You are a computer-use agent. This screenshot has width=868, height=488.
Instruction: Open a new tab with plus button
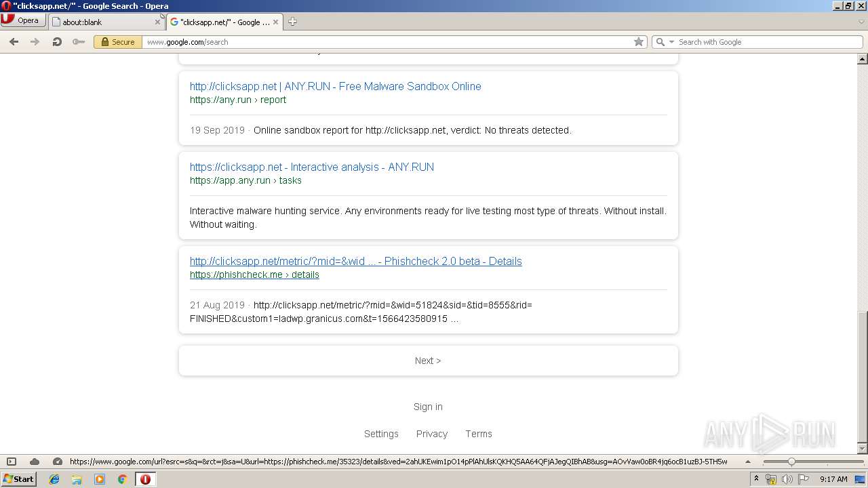[x=292, y=22]
